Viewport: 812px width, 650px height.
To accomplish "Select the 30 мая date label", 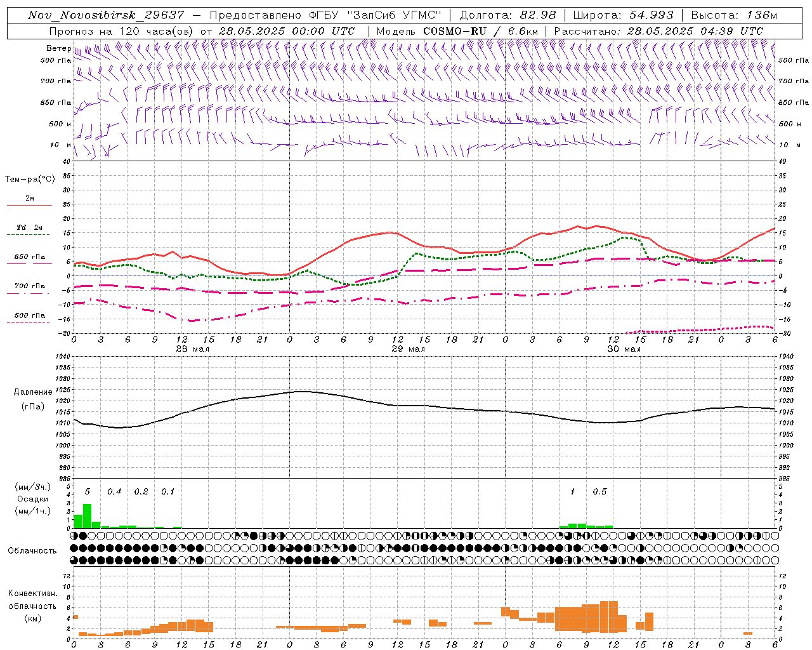I will [624, 349].
